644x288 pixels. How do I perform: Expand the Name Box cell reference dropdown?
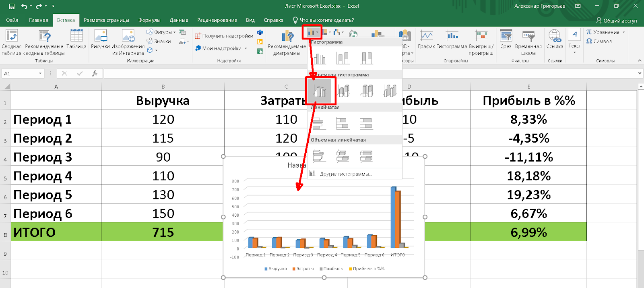[x=40, y=73]
